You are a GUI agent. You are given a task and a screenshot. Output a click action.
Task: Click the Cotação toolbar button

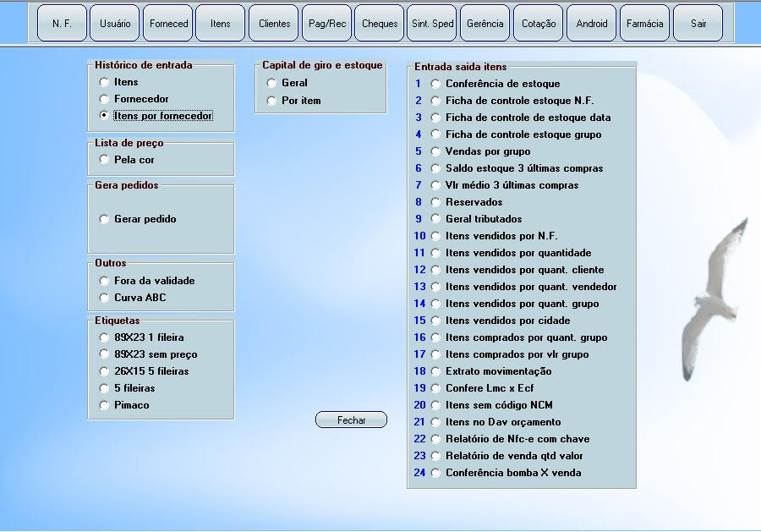click(539, 24)
